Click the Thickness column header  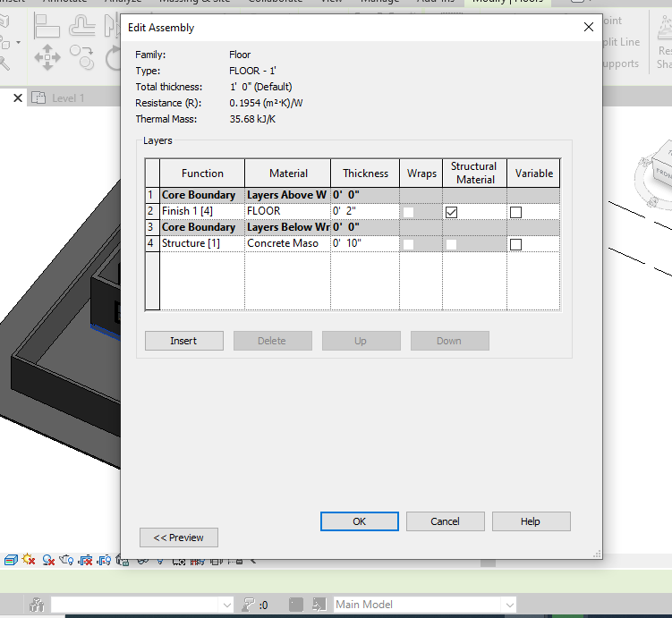(365, 173)
